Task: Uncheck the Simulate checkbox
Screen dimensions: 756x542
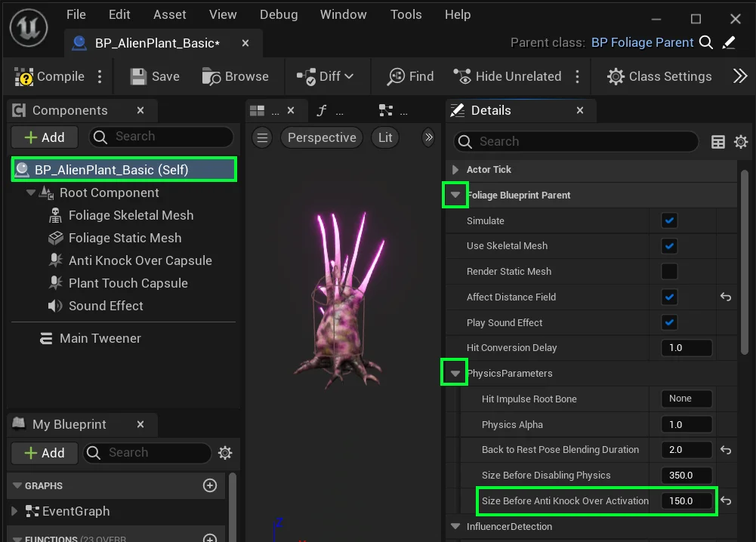Action: [668, 220]
